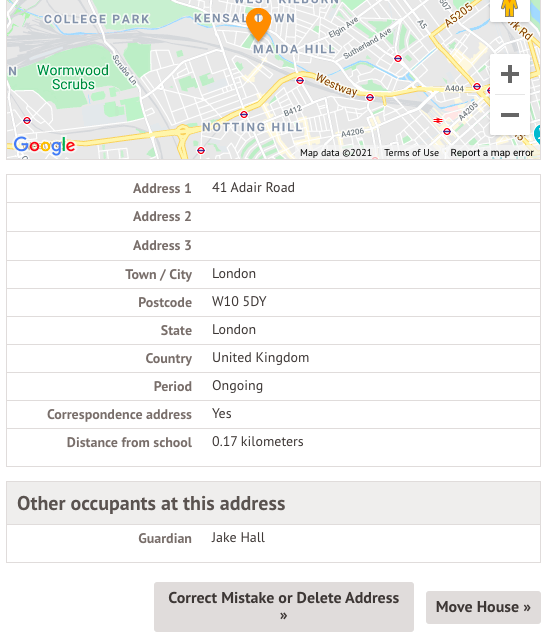The height and width of the screenshot is (639, 554).
Task: Zoom out with the map minus button
Action: pos(510,115)
